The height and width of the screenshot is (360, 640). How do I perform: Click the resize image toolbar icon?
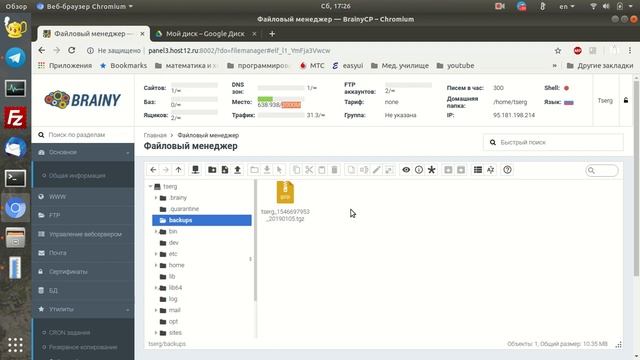tap(389, 170)
